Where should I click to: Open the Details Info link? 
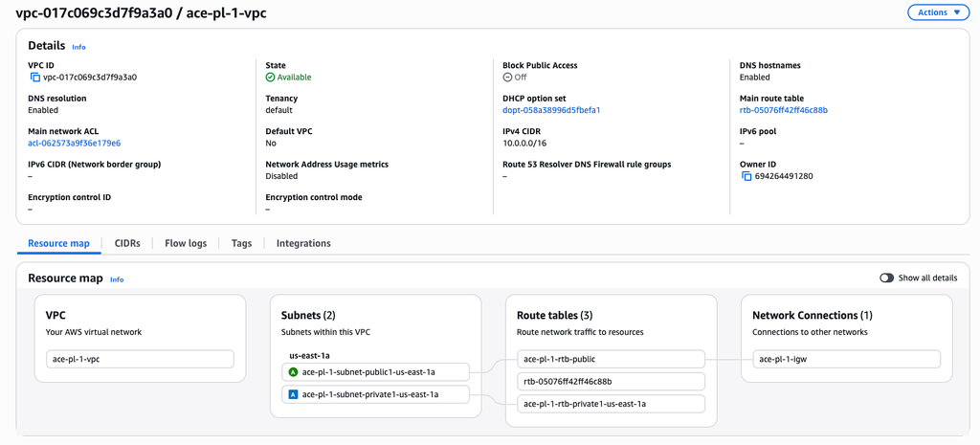[78, 47]
